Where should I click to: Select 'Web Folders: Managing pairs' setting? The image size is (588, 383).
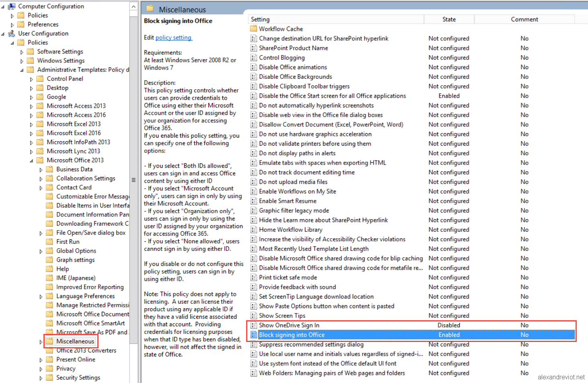(332, 373)
